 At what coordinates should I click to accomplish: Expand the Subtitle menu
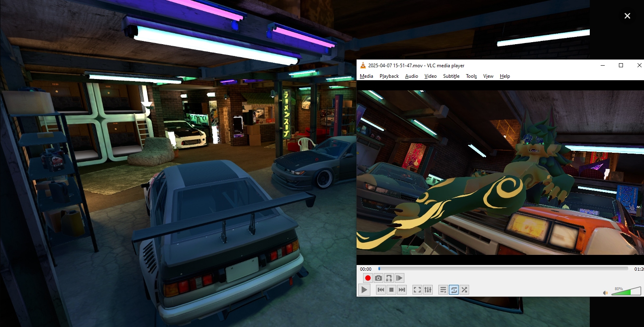[x=451, y=76]
